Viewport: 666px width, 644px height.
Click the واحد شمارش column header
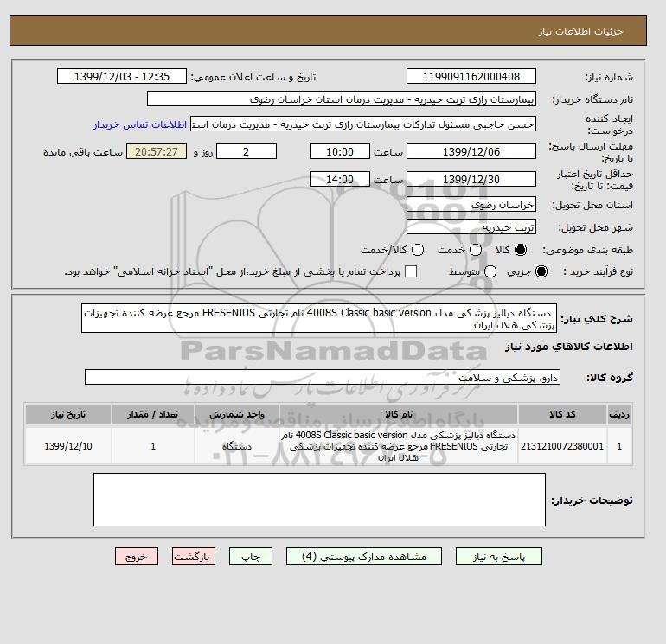237,414
